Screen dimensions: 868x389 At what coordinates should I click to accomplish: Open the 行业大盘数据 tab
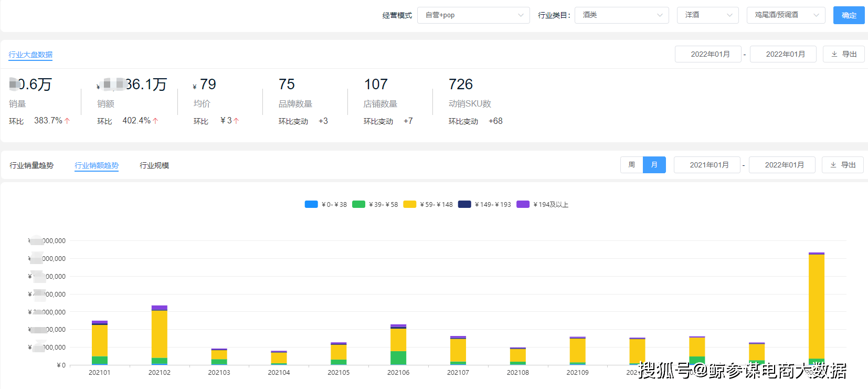click(x=30, y=55)
